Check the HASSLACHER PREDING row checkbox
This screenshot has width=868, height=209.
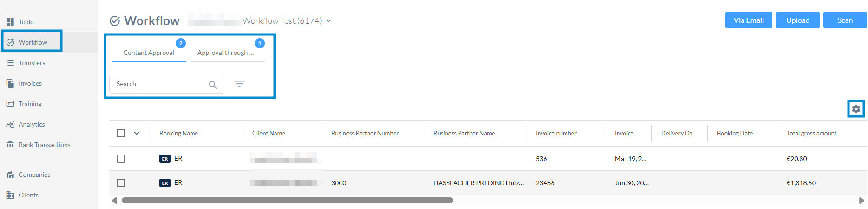[121, 183]
